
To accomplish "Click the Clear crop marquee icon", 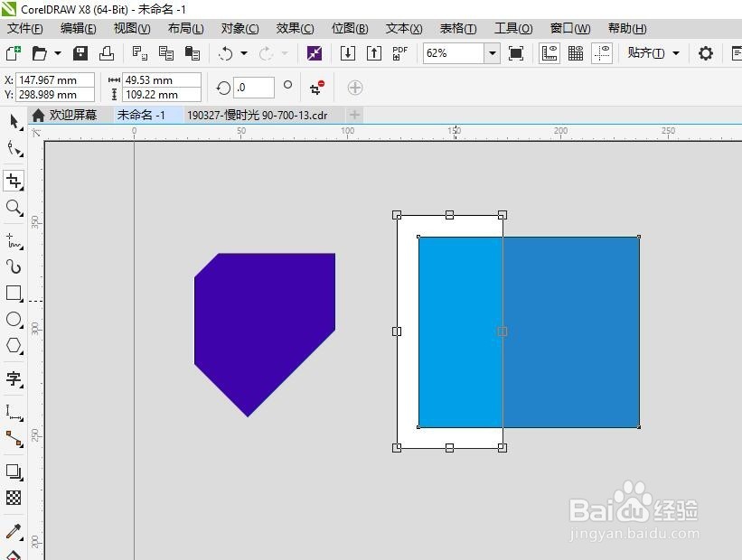I will (x=316, y=88).
